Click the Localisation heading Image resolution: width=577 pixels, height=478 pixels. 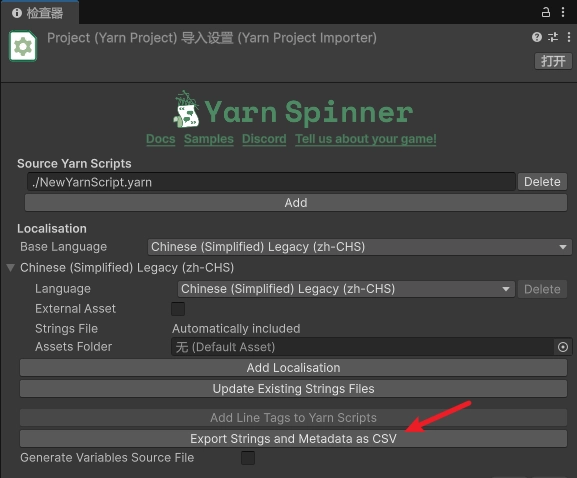pyautogui.click(x=52, y=229)
